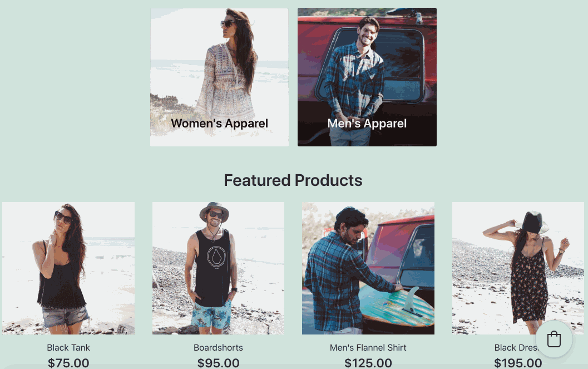Viewport: 588px width, 369px height.
Task: Select the Featured Products heading
Action: pos(293,180)
